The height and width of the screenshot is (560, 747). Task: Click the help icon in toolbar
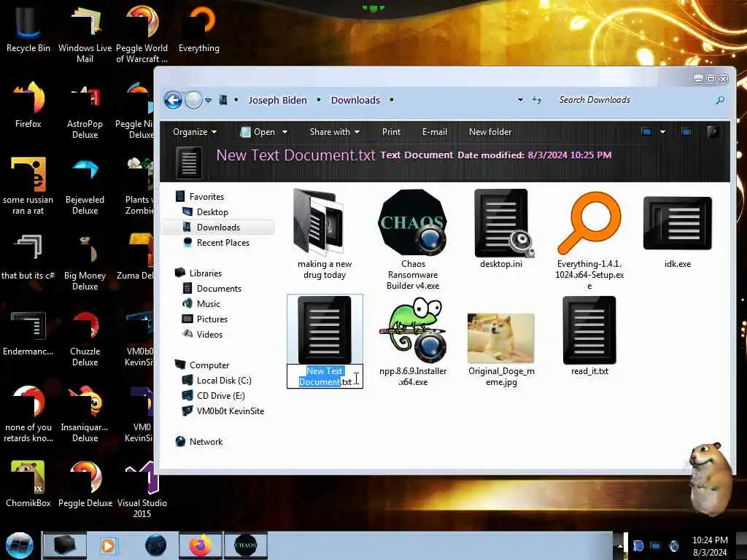(713, 132)
